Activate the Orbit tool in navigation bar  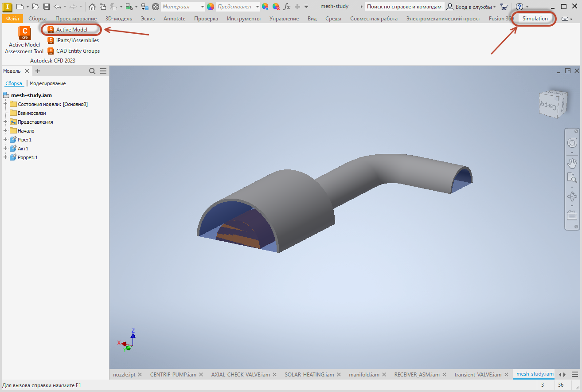click(572, 196)
